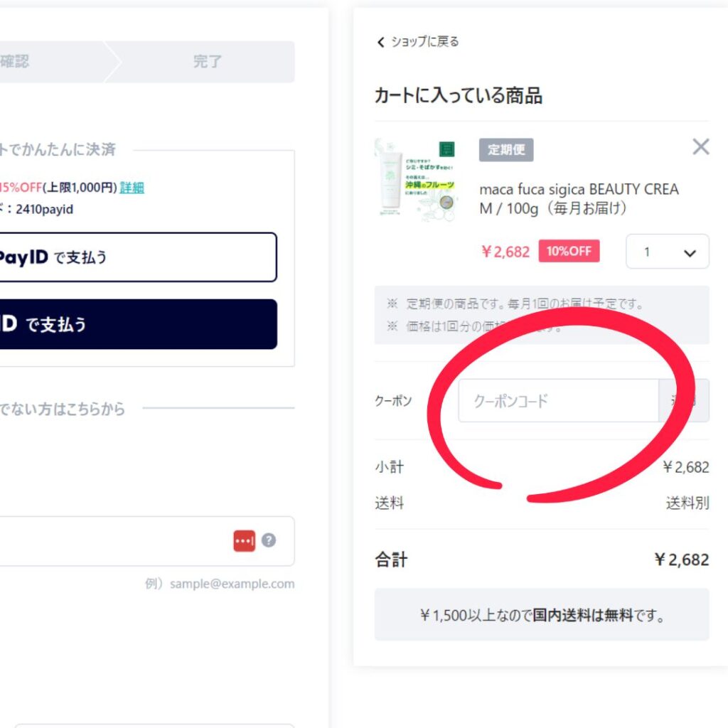Remove the product with the X icon
The height and width of the screenshot is (728, 728).
click(701, 147)
